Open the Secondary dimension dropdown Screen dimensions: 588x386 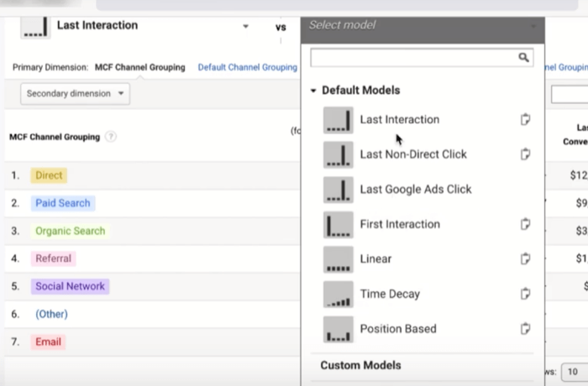75,94
